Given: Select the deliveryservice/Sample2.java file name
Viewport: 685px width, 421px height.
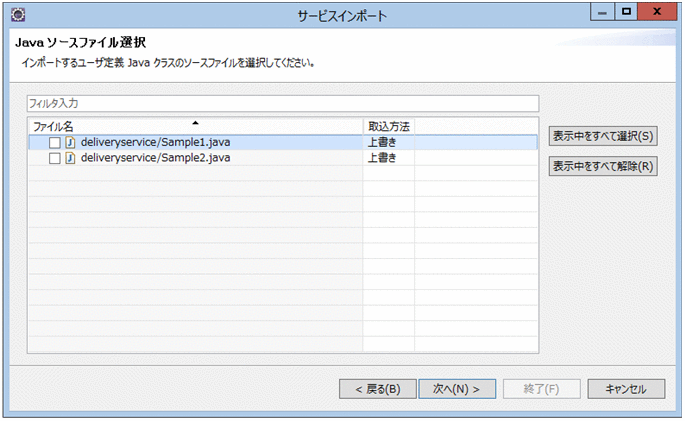Looking at the screenshot, I should click(156, 158).
